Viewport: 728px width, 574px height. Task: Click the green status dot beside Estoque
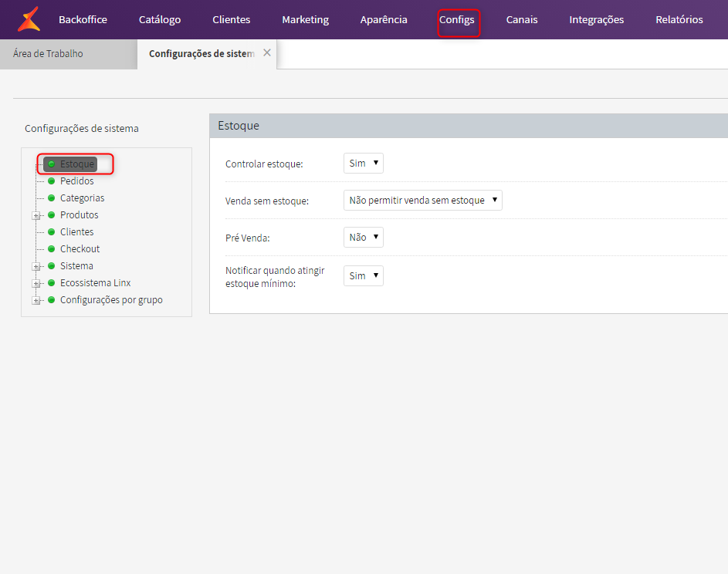click(x=52, y=164)
